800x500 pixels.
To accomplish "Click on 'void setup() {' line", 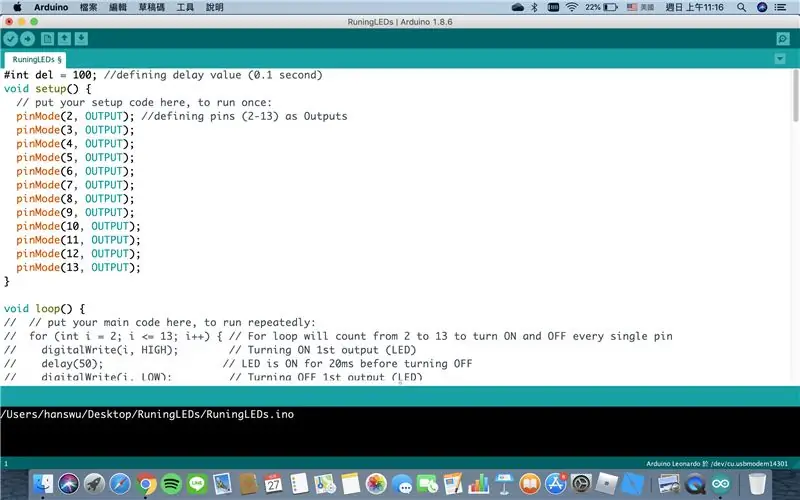I will tap(47, 89).
